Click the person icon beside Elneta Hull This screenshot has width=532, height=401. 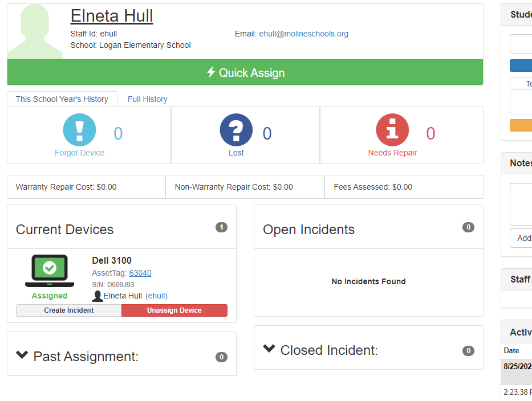click(x=98, y=296)
